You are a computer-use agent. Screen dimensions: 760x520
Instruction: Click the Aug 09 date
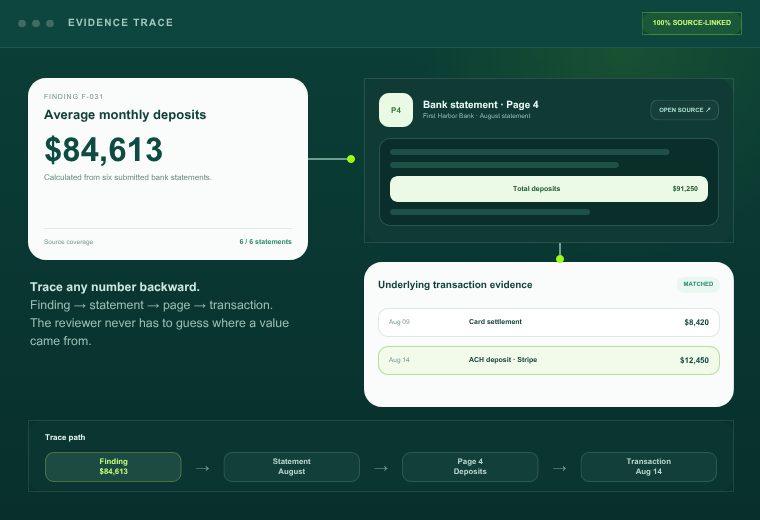point(399,322)
